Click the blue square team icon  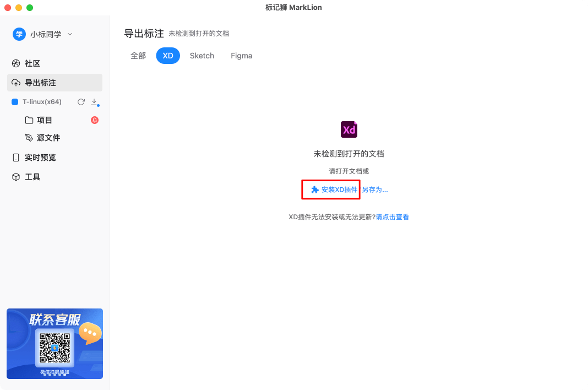15,102
